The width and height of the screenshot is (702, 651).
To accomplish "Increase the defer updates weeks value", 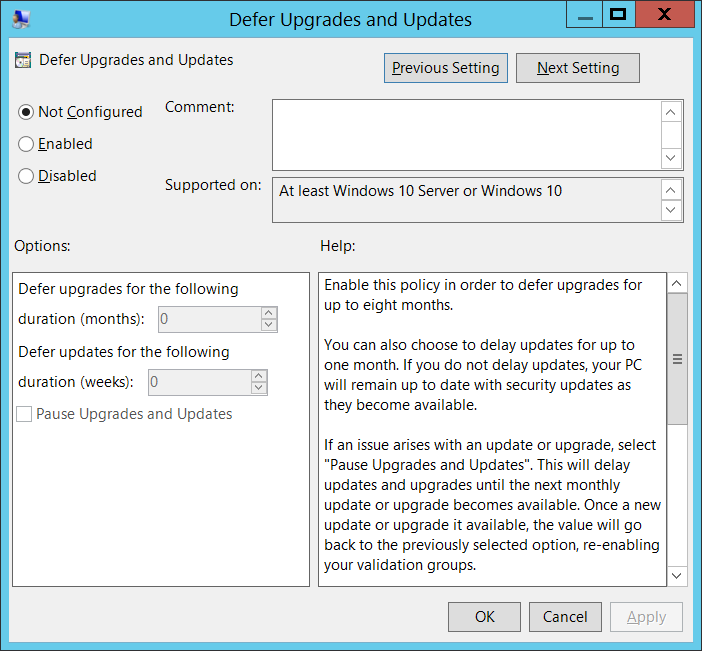I will point(258,376).
